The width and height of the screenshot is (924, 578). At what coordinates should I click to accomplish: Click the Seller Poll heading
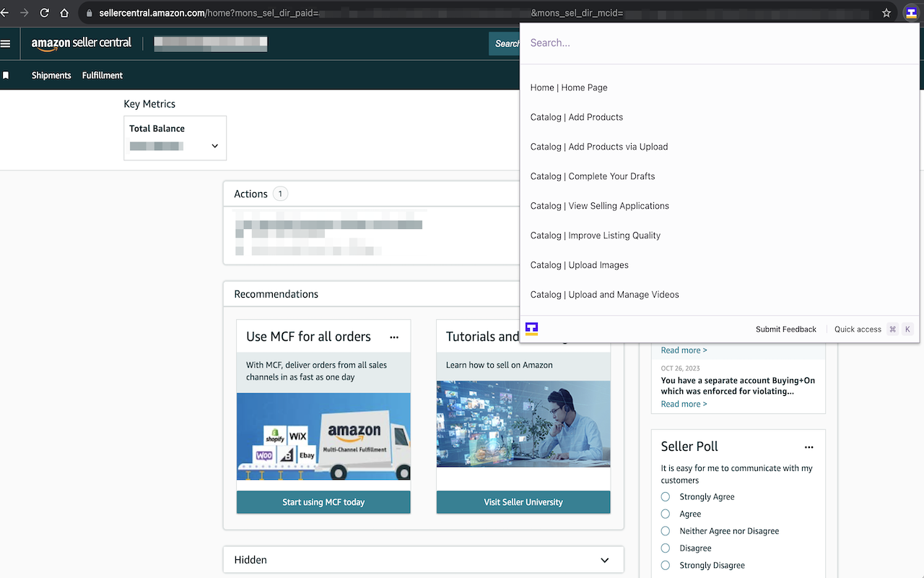689,447
